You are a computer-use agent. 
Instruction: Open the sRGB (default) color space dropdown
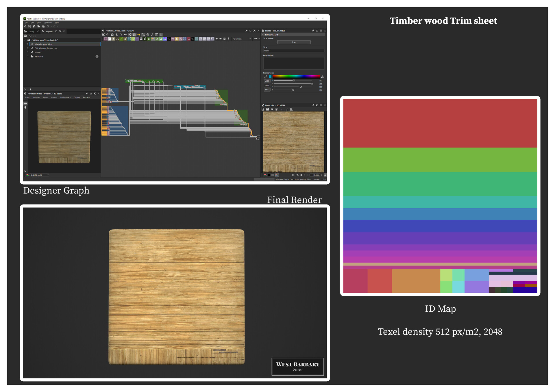(39, 175)
